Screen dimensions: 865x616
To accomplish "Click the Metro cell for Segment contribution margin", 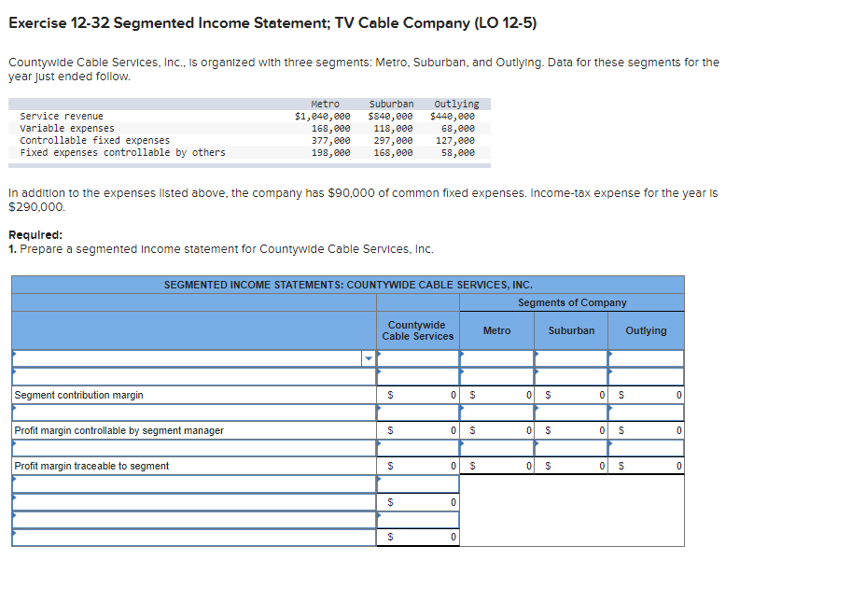I will (x=496, y=394).
